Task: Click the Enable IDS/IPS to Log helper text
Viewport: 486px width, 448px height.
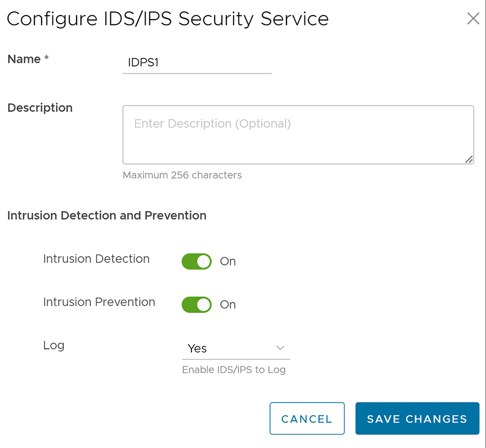Action: [x=233, y=370]
